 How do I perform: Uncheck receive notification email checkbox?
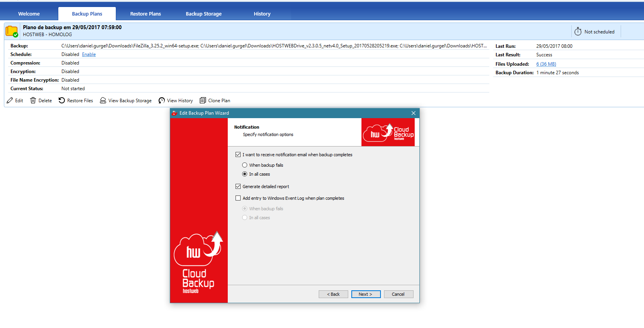pos(238,155)
